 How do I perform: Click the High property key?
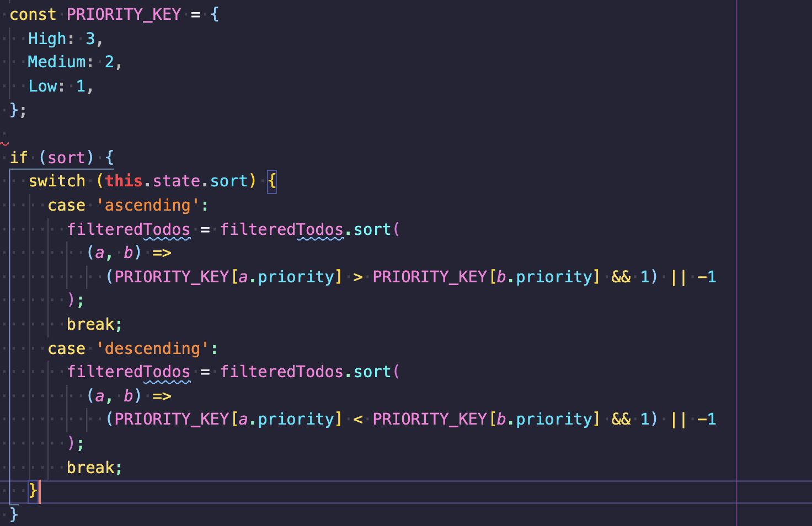click(x=47, y=39)
